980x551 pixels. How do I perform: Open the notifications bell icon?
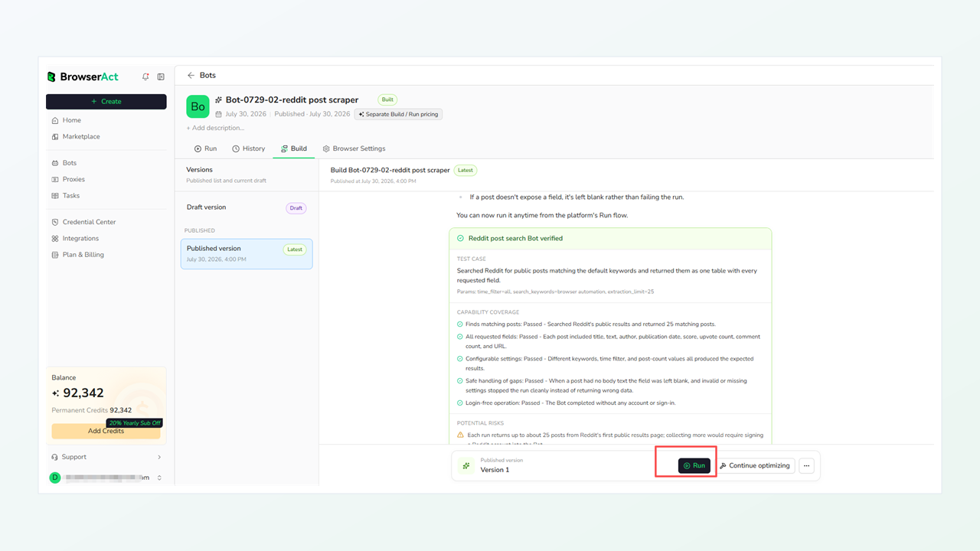coord(145,77)
